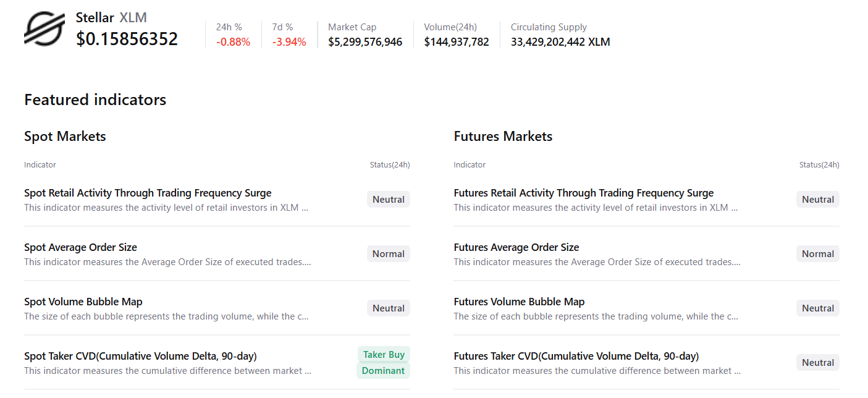The image size is (868, 398).
Task: Click the Featured indicators heading
Action: (95, 99)
